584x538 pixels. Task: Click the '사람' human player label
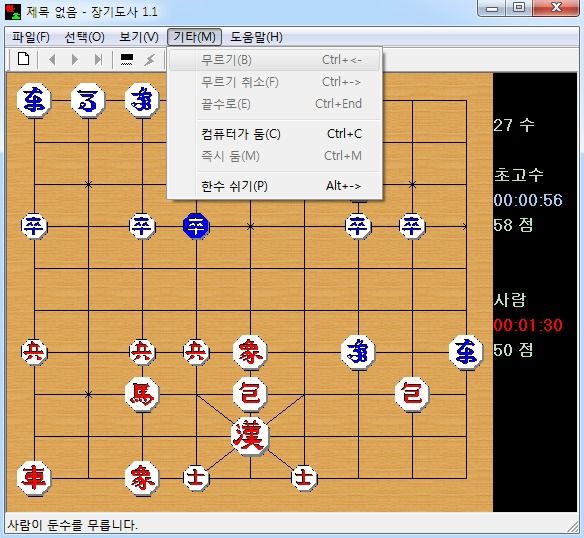pos(510,300)
